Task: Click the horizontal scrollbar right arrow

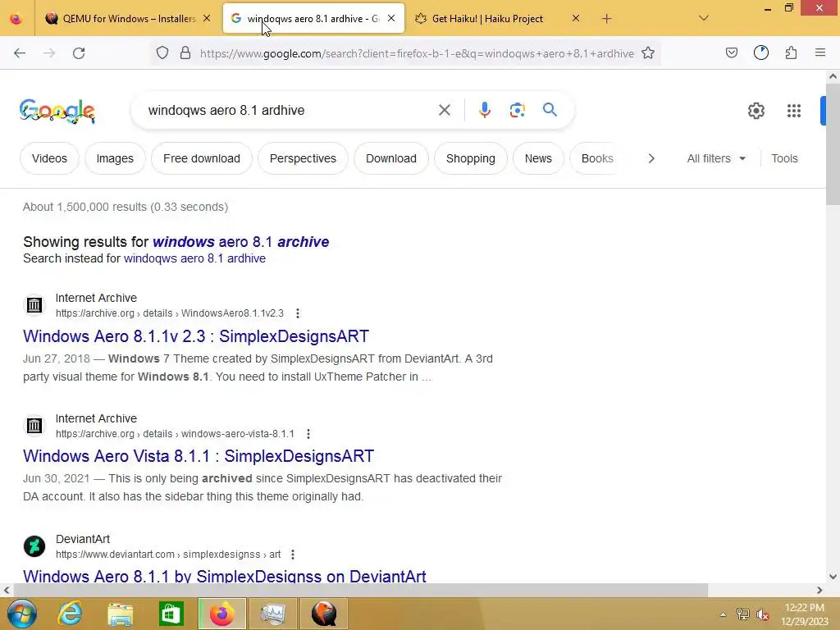Action: [819, 591]
